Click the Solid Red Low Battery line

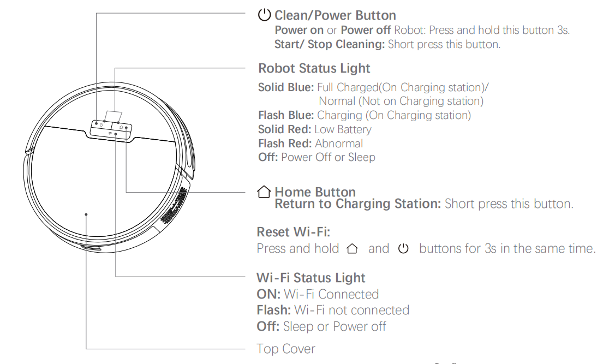pyautogui.click(x=314, y=129)
